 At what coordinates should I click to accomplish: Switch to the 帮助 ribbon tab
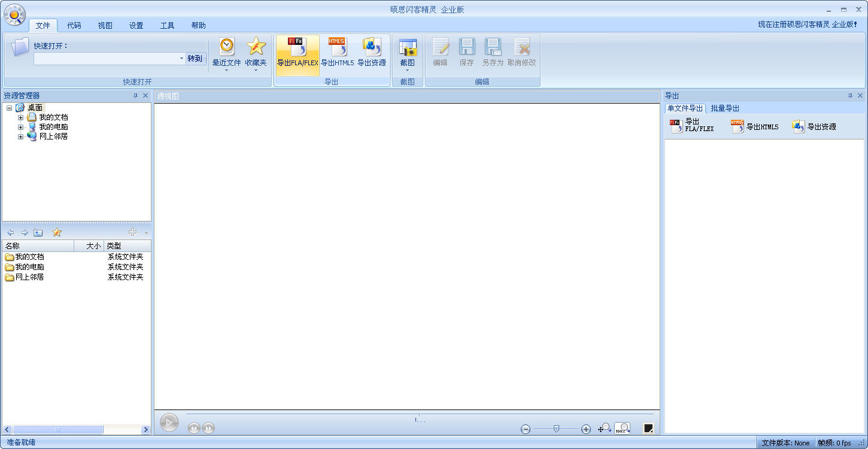point(199,25)
